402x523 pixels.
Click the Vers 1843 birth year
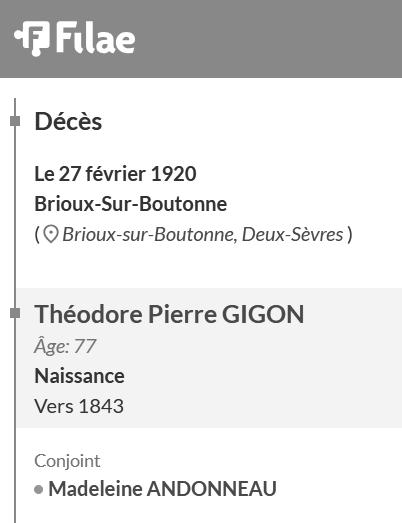pos(79,406)
